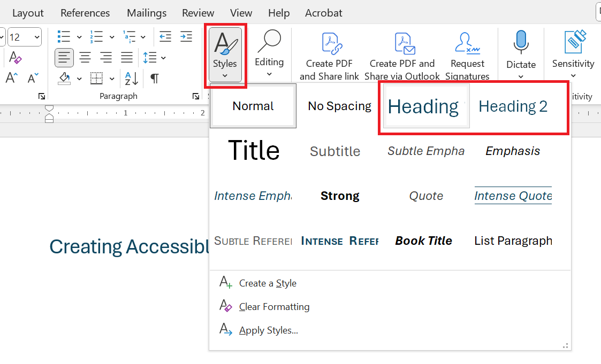Viewport: 601px width, 364px height.
Task: Open Paragraph settings dialog launcher
Action: tap(196, 96)
